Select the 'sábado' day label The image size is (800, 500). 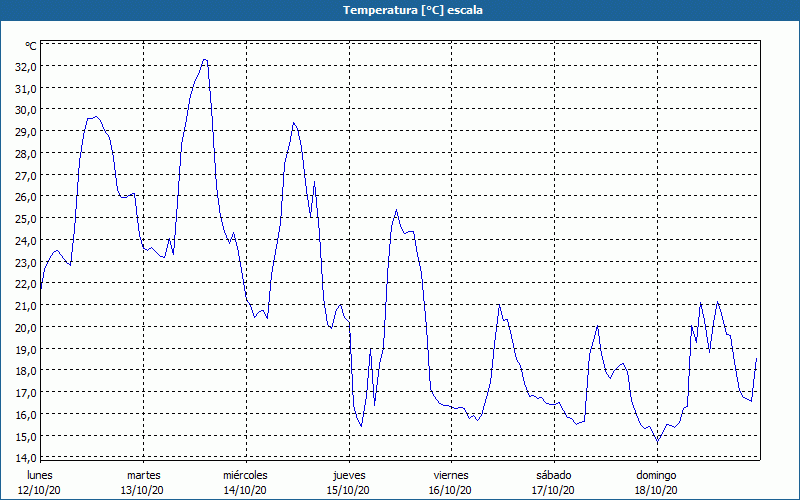(x=554, y=475)
